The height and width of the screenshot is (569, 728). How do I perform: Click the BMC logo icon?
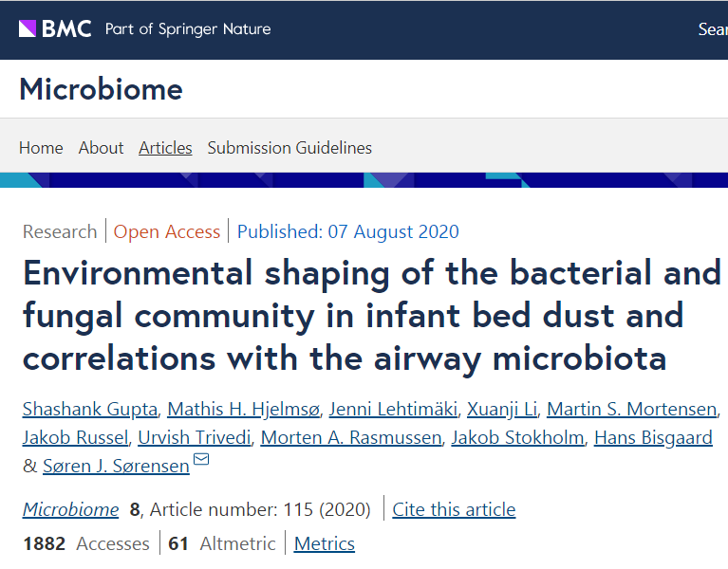pos(28,28)
